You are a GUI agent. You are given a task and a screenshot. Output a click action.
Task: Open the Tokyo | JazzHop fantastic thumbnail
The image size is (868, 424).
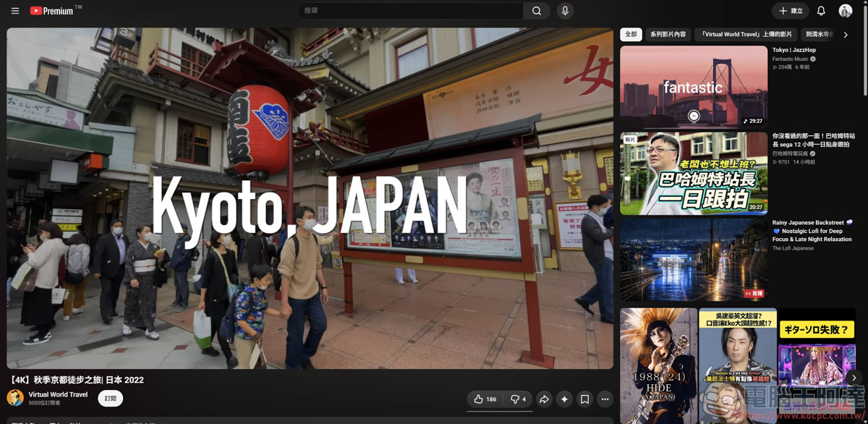point(694,87)
